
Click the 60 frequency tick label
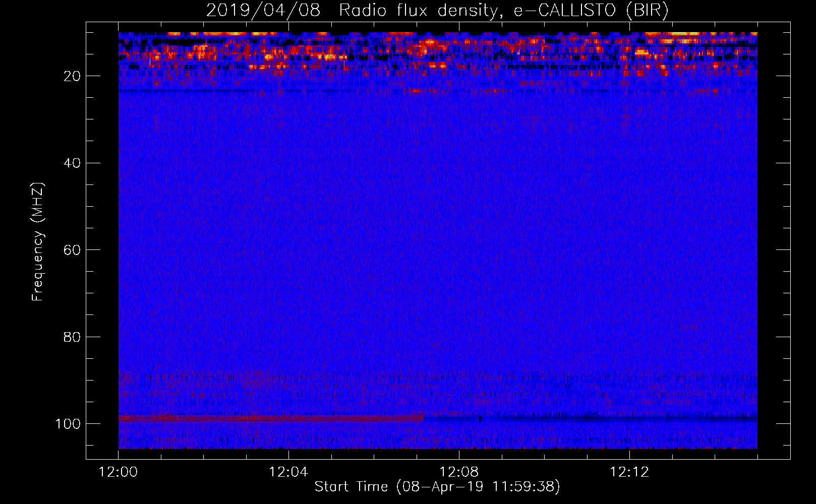click(72, 250)
